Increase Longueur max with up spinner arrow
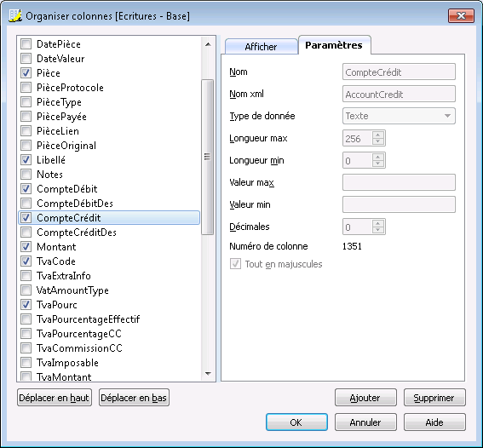Viewport: 483px width, 448px height. 378,135
